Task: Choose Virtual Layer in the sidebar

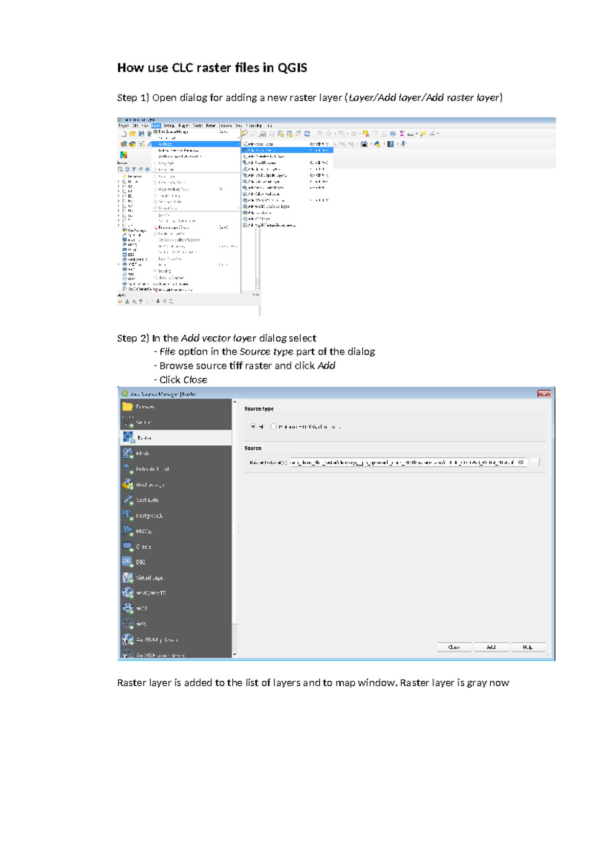Action: click(176, 577)
